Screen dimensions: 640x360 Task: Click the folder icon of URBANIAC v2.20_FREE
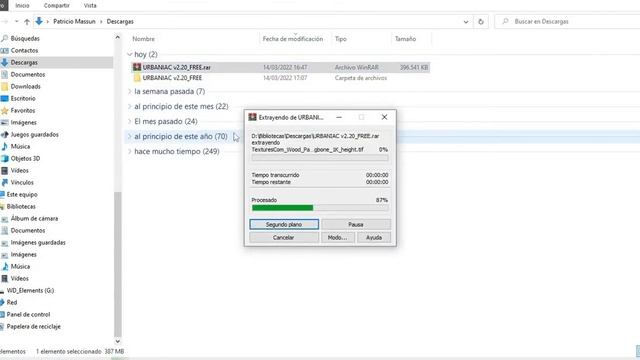click(x=137, y=78)
